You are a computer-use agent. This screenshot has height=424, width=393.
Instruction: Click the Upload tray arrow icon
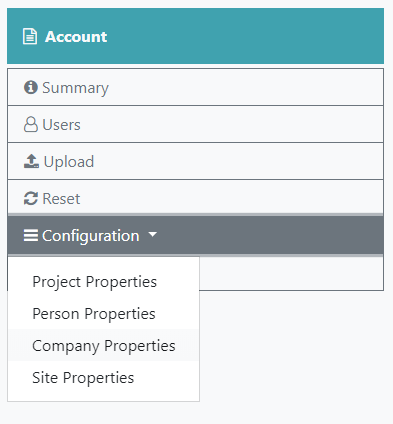point(31,161)
